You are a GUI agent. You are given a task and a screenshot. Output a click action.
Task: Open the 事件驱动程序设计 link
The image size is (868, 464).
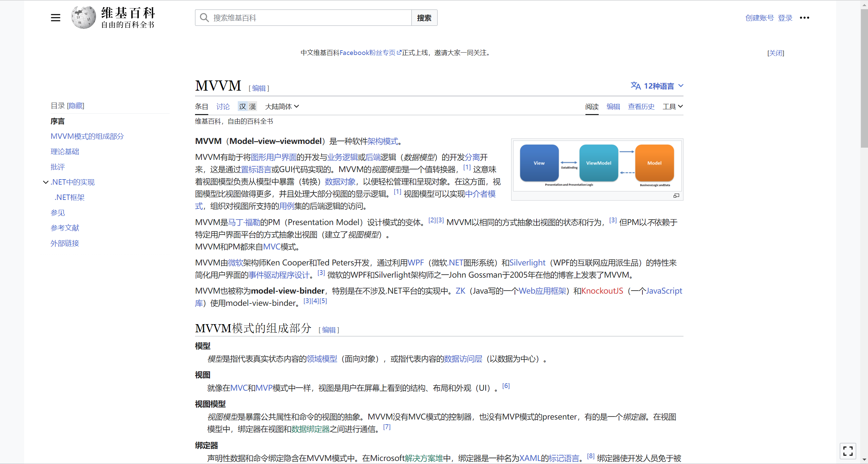tap(279, 275)
